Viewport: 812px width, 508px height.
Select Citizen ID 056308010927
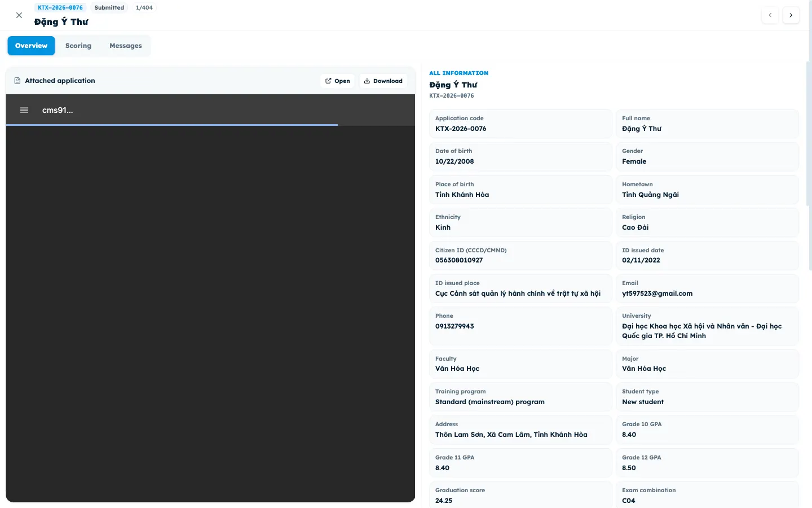click(459, 260)
